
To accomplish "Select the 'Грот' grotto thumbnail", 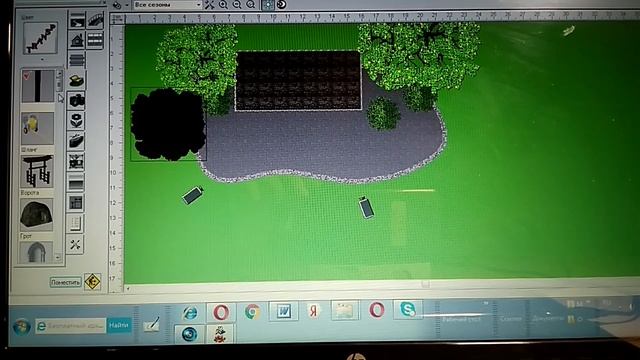I will coord(36,215).
